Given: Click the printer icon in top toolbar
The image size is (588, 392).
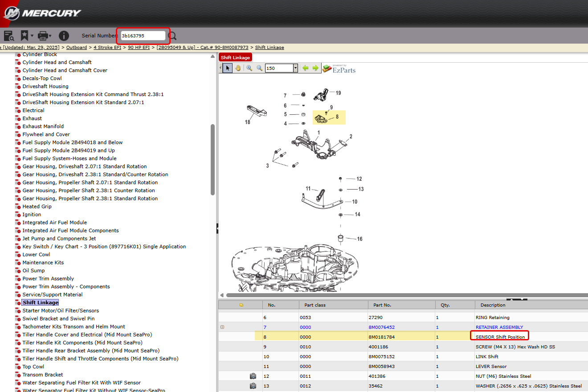Looking at the screenshot, I should [x=42, y=36].
